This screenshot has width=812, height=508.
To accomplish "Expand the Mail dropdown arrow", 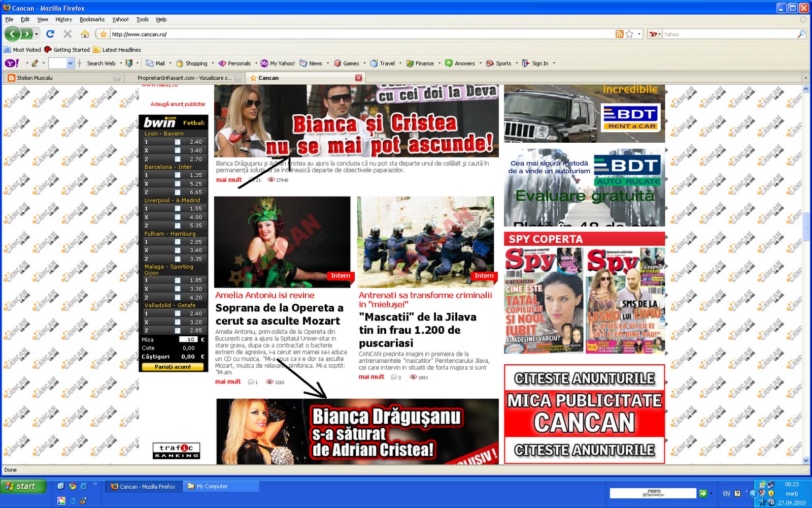I will pyautogui.click(x=170, y=63).
